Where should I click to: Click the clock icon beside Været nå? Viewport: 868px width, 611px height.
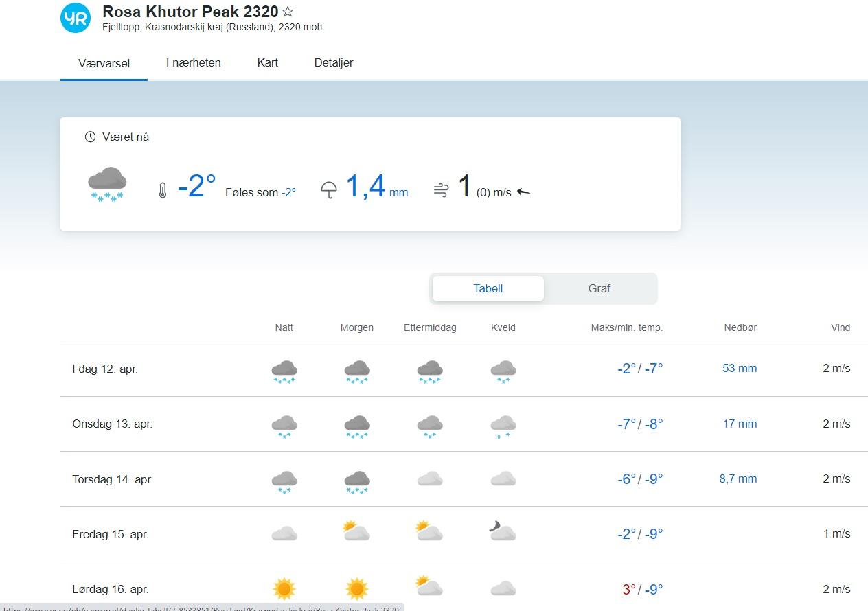[x=90, y=137]
